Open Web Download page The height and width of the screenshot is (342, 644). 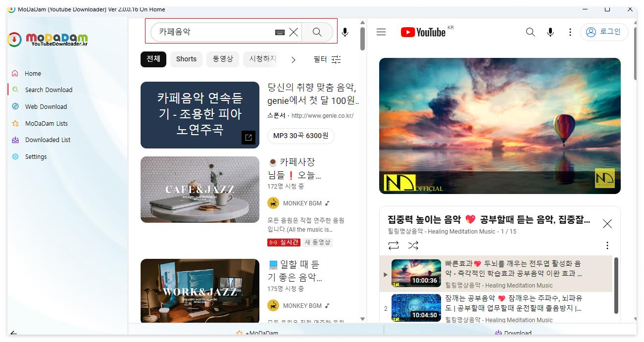tap(46, 106)
